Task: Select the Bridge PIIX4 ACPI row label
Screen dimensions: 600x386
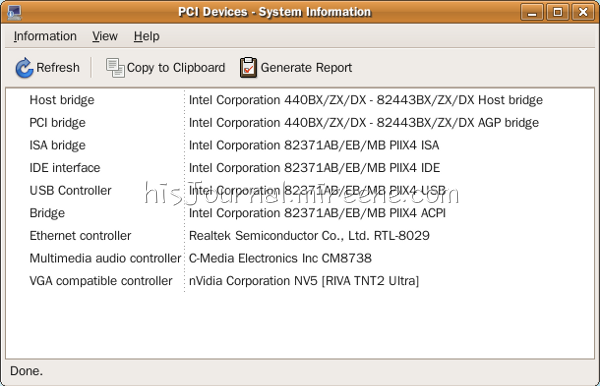Action: coord(47,213)
